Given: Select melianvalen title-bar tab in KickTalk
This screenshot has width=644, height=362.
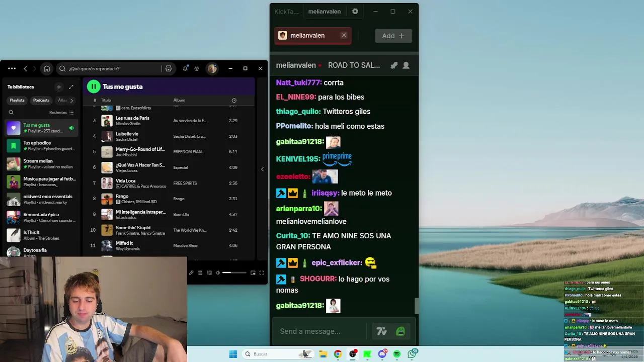Looking at the screenshot, I should point(325,11).
